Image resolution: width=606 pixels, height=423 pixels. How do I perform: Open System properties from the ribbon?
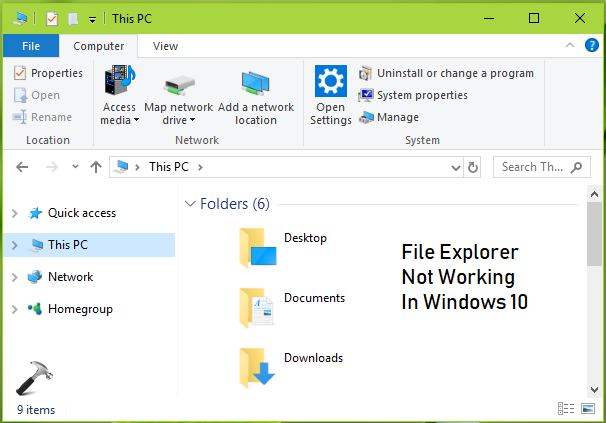[x=413, y=95]
